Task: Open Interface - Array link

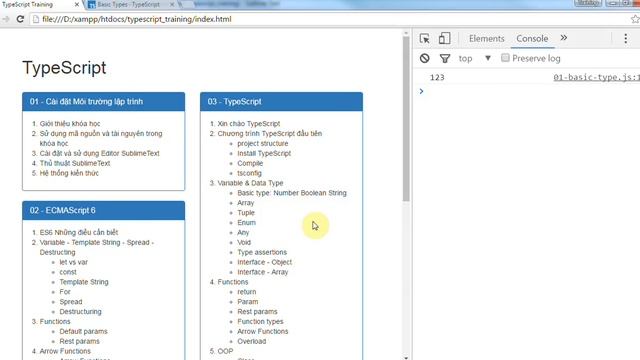Action: click(x=262, y=272)
